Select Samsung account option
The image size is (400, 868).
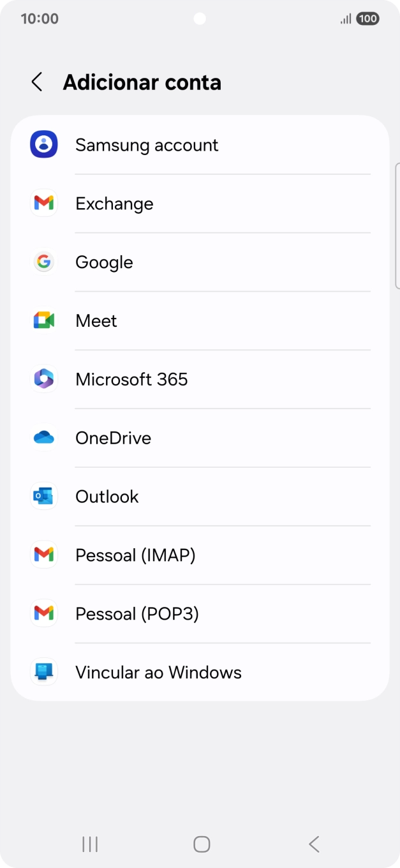200,145
